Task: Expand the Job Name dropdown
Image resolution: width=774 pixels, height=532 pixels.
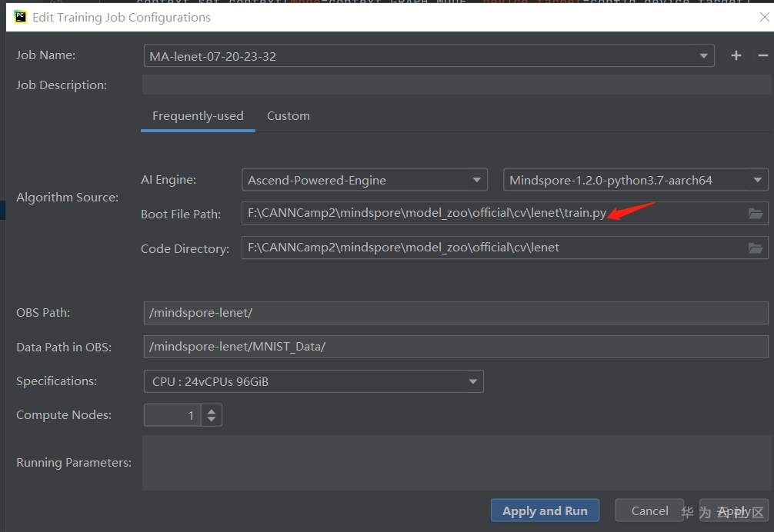Action: [x=703, y=56]
